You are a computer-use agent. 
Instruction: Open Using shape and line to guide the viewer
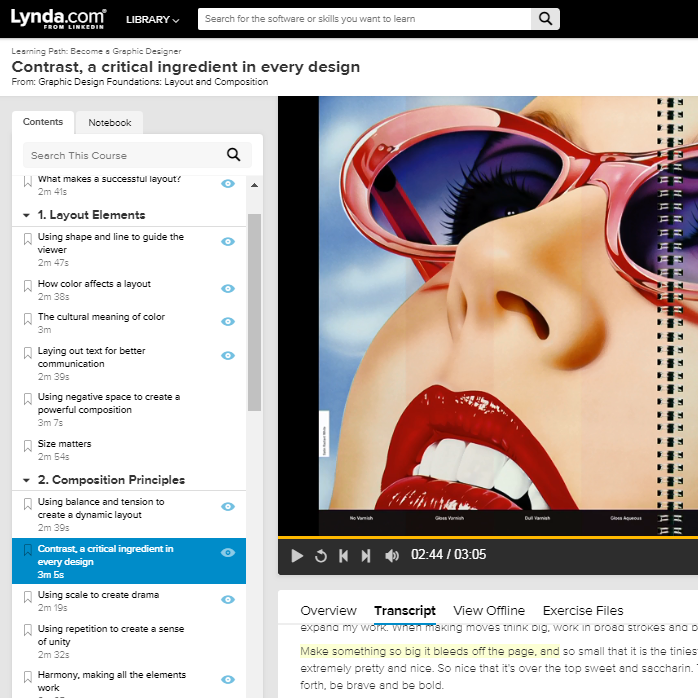(x=110, y=243)
